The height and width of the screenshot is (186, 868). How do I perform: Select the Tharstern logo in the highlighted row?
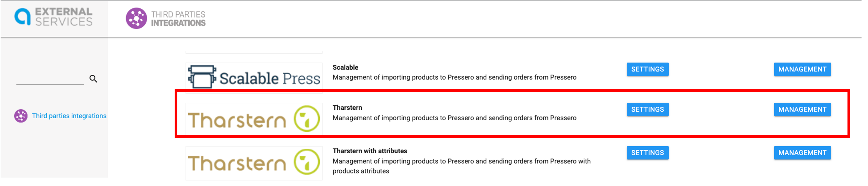tap(254, 119)
